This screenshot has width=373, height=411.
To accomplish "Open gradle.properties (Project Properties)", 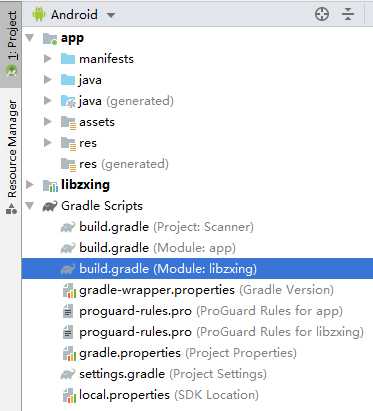I will tap(188, 353).
